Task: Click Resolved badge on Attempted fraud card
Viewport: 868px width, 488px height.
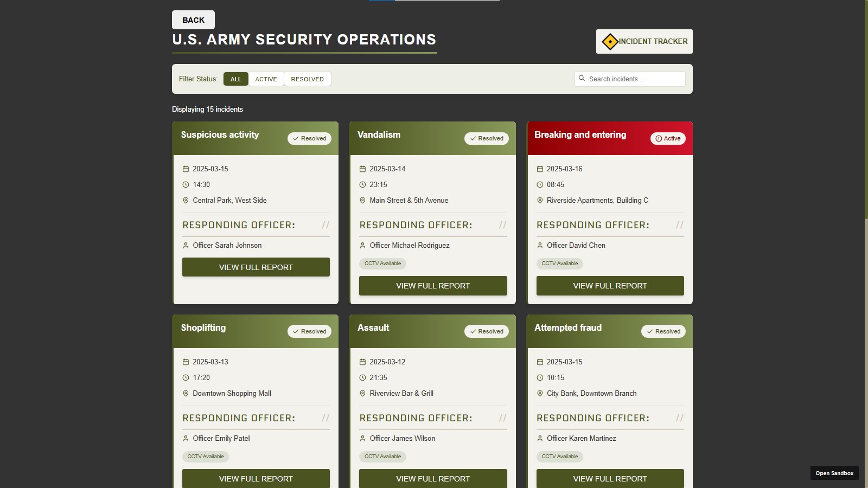Action: (663, 331)
